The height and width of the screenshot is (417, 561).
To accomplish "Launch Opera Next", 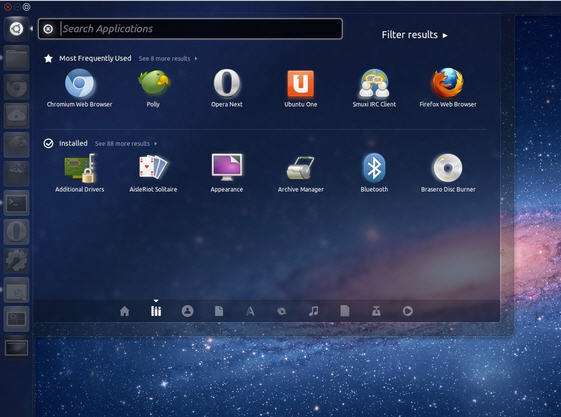I will click(227, 88).
